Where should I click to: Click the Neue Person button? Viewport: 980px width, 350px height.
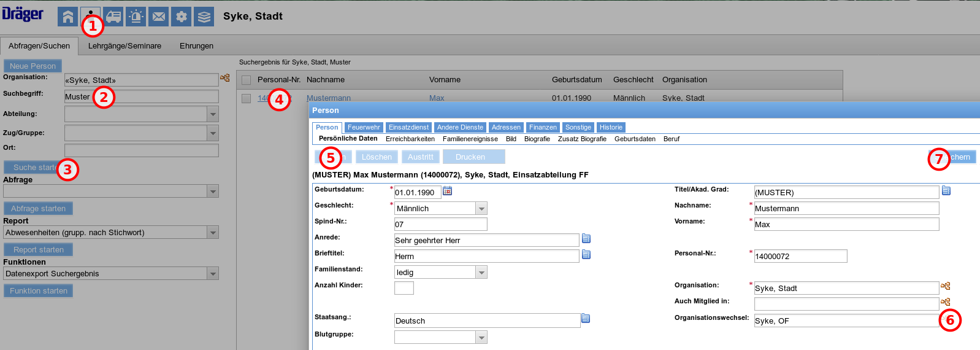coord(33,66)
